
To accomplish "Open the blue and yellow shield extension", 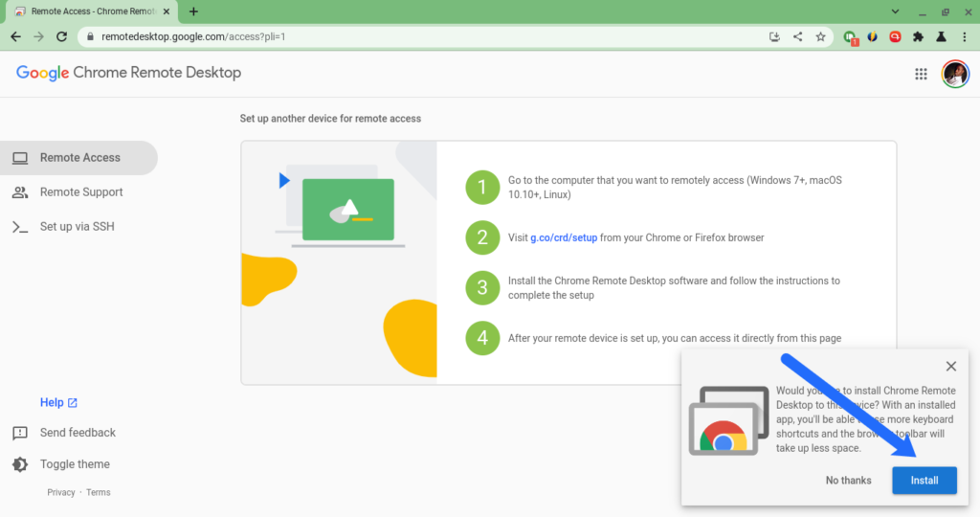I will point(873,37).
